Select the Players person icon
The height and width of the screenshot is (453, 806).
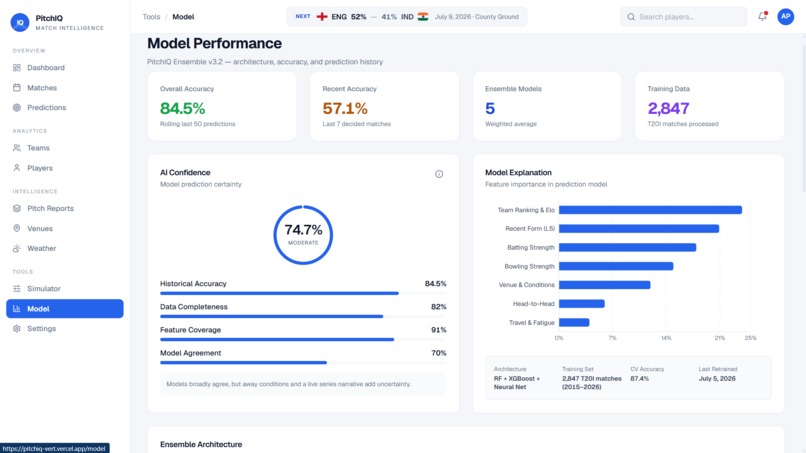tap(16, 168)
